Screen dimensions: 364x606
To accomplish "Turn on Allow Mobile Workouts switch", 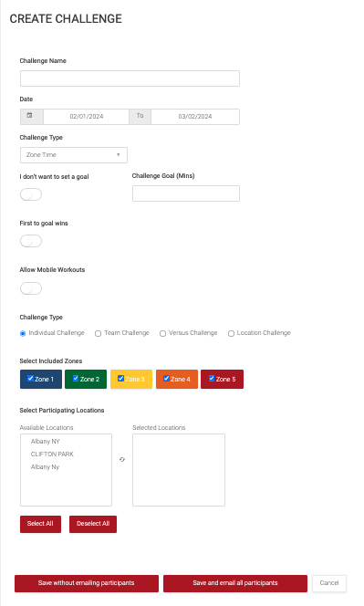I will (31, 288).
